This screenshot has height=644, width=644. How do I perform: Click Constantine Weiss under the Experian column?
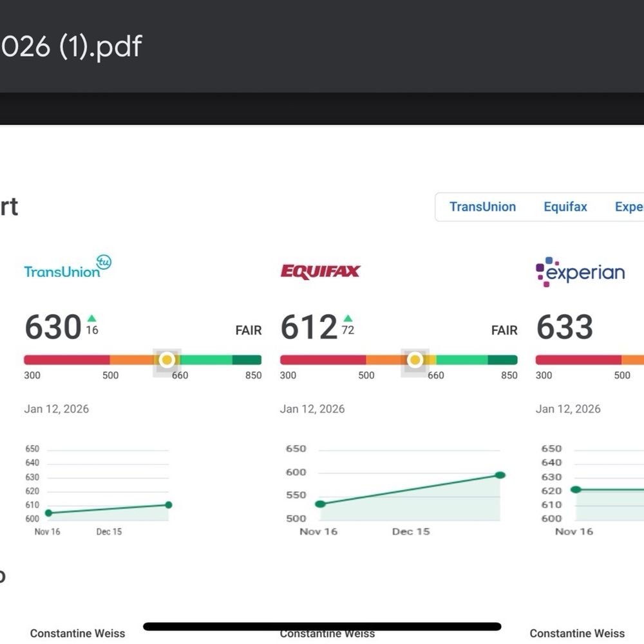(x=577, y=633)
